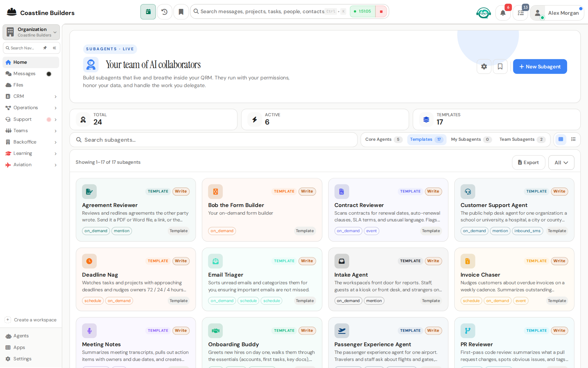Select the Core Agents tab
588x368 pixels.
pos(383,140)
